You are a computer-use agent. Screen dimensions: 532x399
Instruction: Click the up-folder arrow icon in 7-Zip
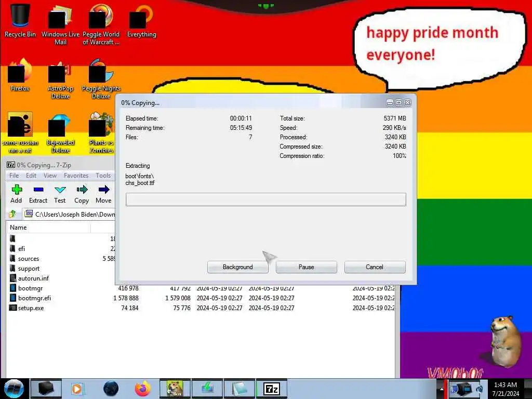point(12,214)
